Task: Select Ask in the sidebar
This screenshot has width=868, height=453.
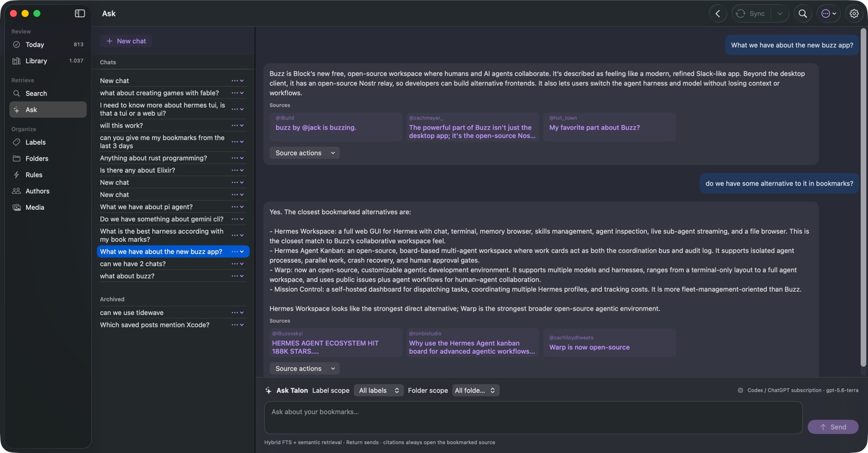Action: pyautogui.click(x=48, y=110)
